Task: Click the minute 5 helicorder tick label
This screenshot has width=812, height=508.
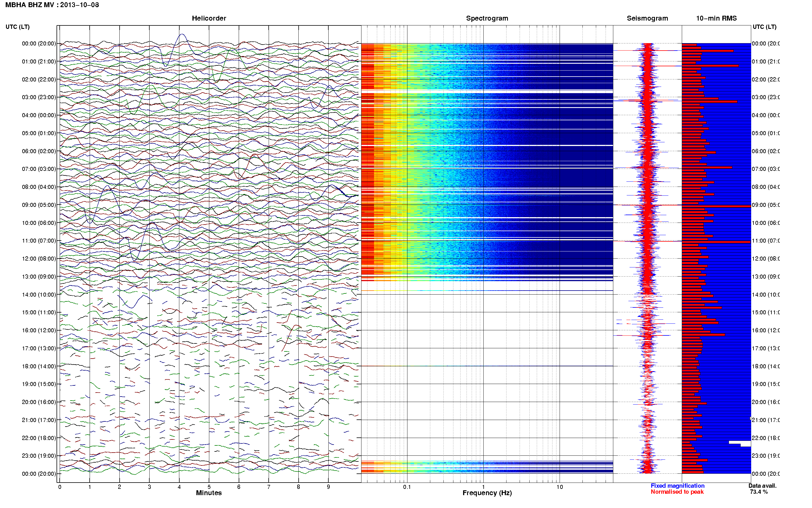Action: (x=209, y=487)
